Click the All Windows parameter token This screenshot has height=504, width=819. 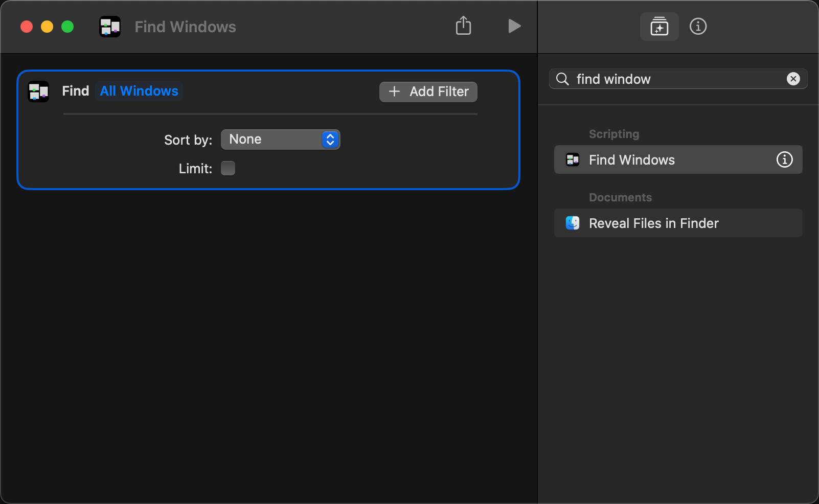pos(139,91)
